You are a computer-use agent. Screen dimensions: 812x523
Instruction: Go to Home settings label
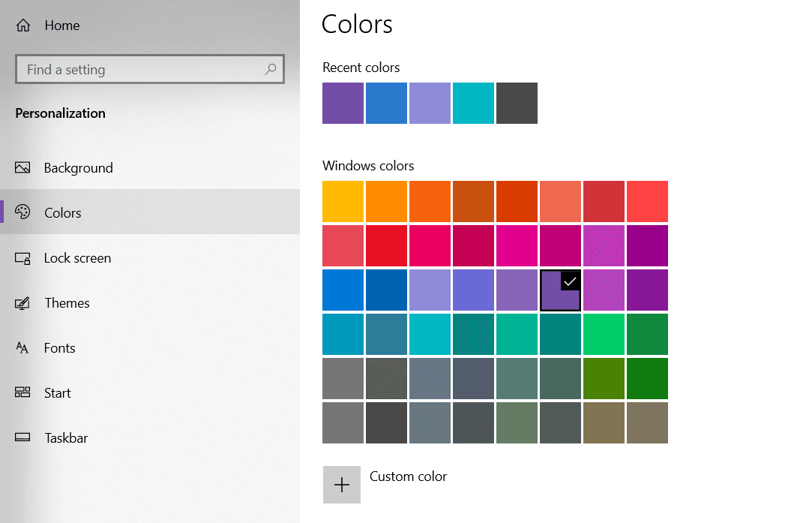click(62, 26)
